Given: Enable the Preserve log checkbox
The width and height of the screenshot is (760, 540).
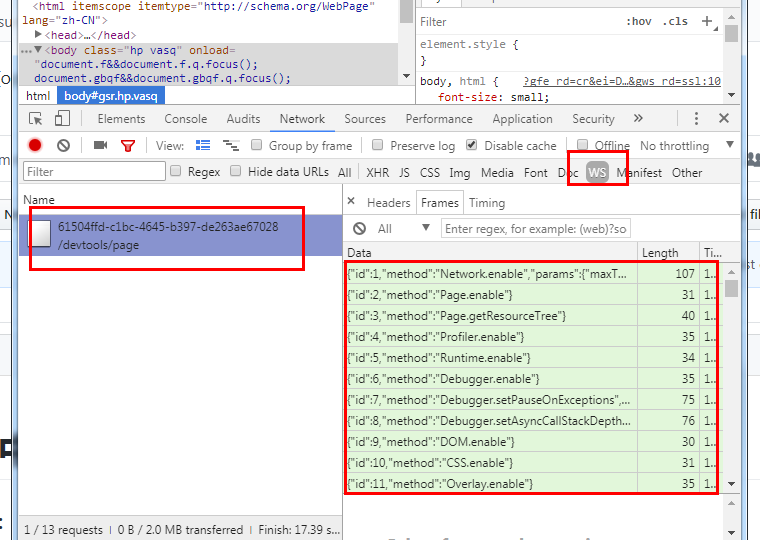Looking at the screenshot, I should 378,146.
